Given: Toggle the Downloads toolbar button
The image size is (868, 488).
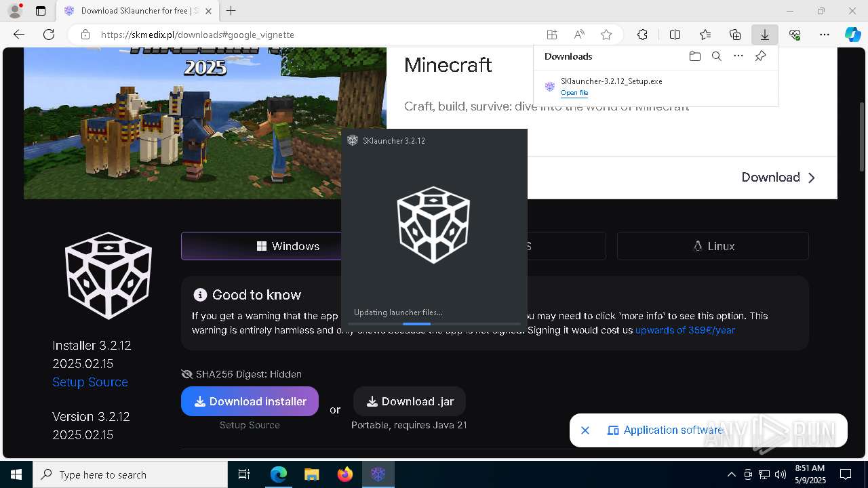Looking at the screenshot, I should 765,35.
